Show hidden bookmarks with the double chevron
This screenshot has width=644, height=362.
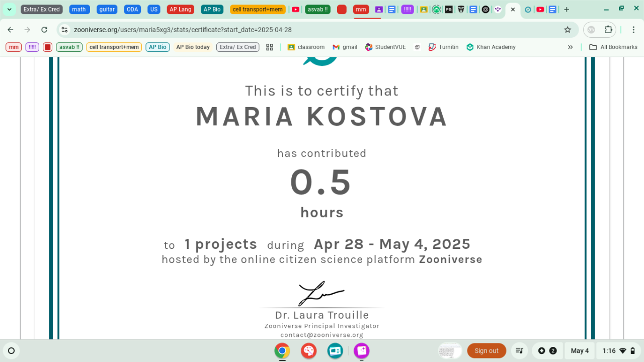570,47
